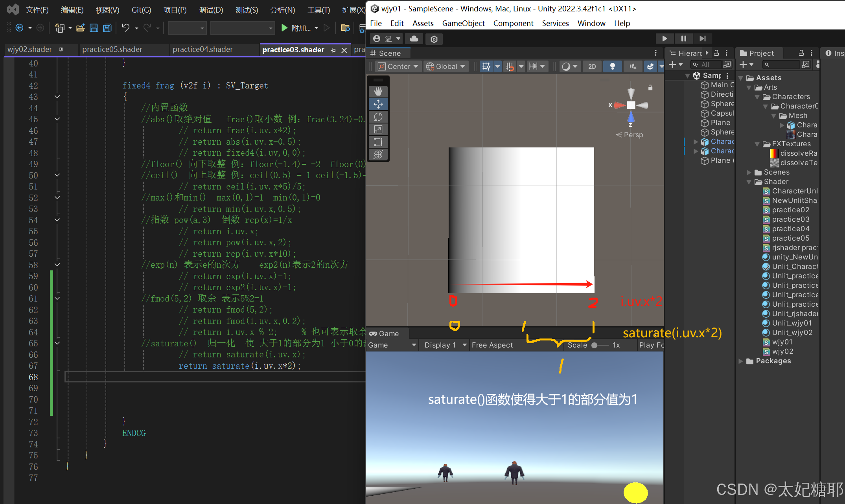Switch to practice04.shader tab
The height and width of the screenshot is (504, 845).
203,50
